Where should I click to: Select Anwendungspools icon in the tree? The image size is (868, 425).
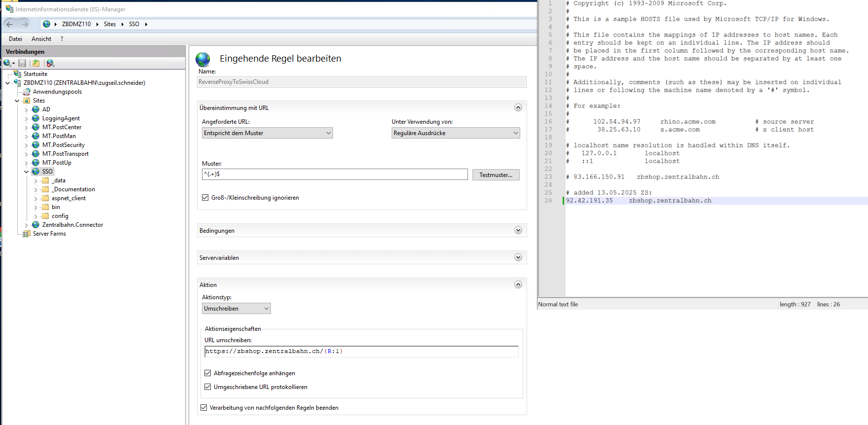[x=27, y=92]
